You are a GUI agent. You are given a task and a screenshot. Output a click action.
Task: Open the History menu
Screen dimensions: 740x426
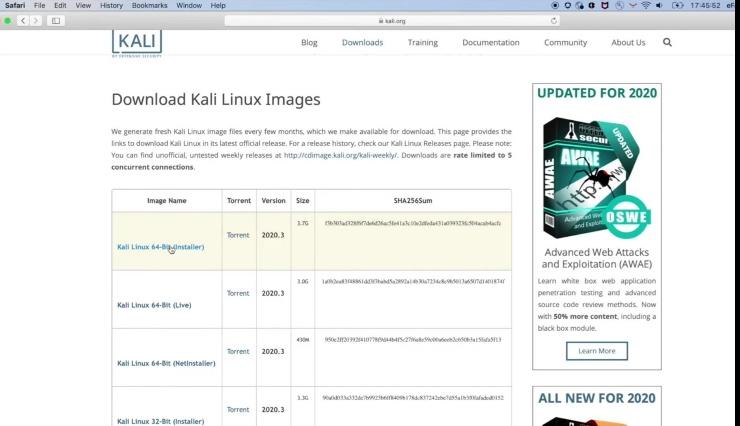click(111, 6)
